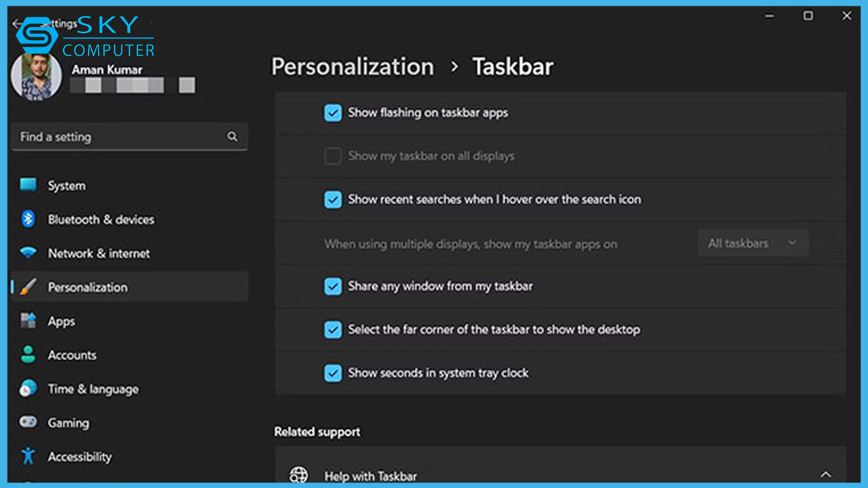Disable Show seconds in system tray clock
This screenshot has height=488, width=868.
(332, 373)
